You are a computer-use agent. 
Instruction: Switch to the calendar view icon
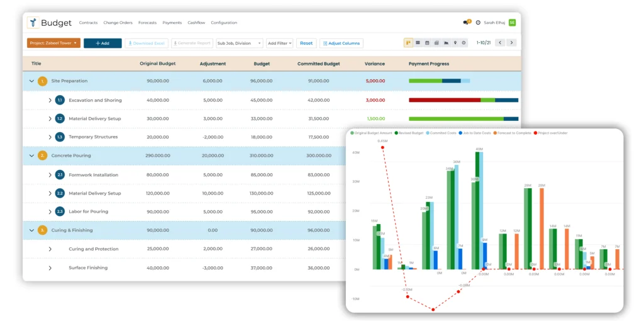tap(427, 43)
